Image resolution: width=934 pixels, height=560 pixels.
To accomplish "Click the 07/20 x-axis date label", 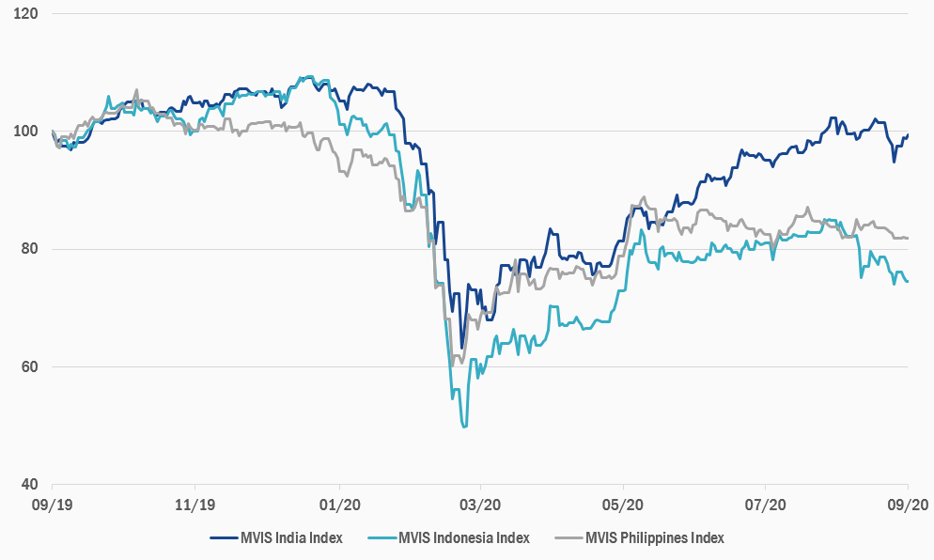I will pos(766,504).
